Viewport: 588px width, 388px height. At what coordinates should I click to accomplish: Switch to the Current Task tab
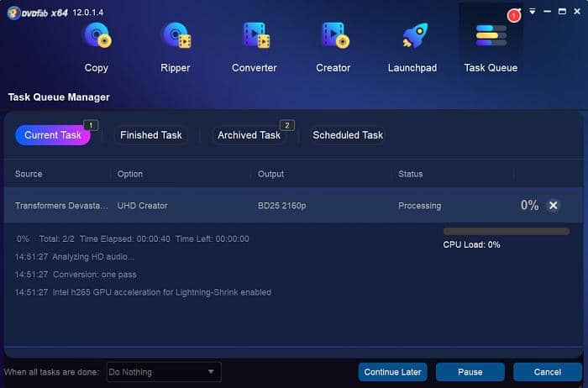[x=53, y=135]
